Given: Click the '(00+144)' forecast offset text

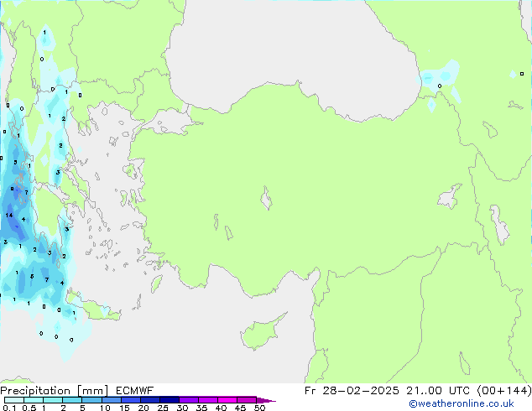Looking at the screenshot, I should point(504,391).
